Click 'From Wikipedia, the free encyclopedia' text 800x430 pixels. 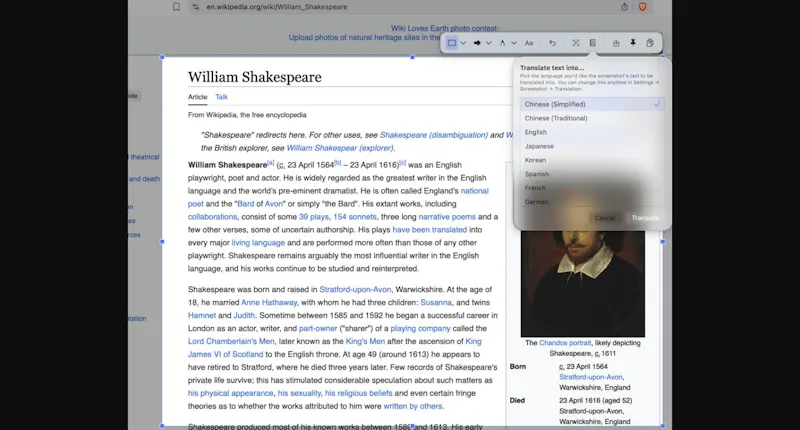pyautogui.click(x=247, y=115)
